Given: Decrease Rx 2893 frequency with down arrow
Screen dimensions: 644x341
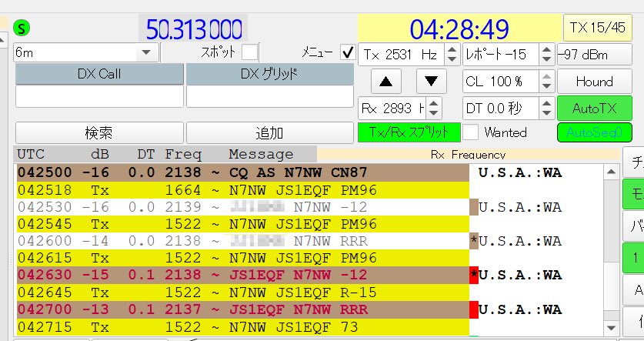Looking at the screenshot, I should pyautogui.click(x=433, y=113).
